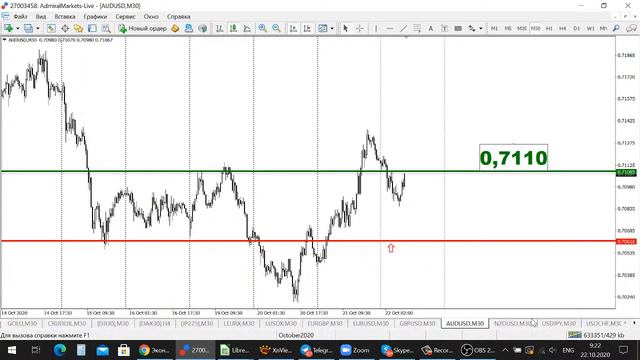The image size is (640, 360).
Task: Click the 0,7110 text label
Action: (513, 158)
